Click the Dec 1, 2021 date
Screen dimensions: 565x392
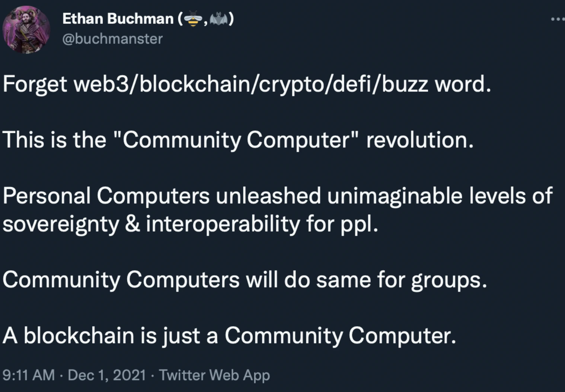click(x=107, y=375)
